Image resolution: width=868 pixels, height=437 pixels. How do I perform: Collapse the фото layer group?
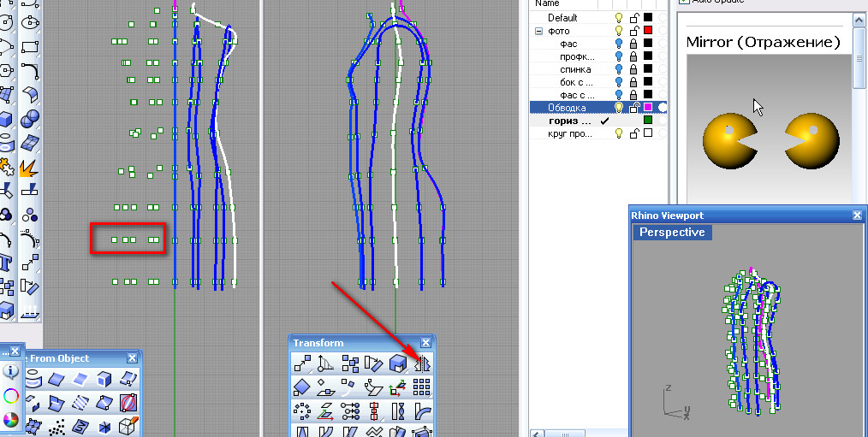click(539, 31)
